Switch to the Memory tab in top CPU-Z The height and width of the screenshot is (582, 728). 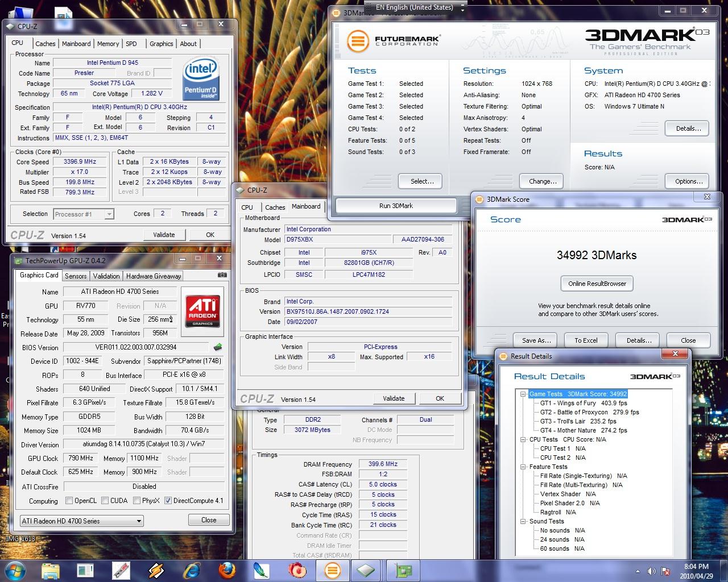[x=107, y=44]
